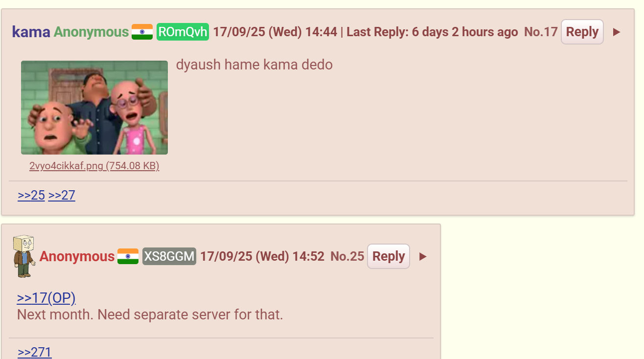644x359 pixels.
Task: Open file link 2vyo4cikkaf.png
Action: pyautogui.click(x=94, y=166)
